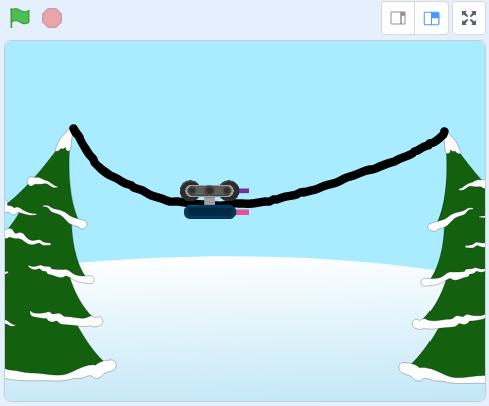This screenshot has width=489, height=406.
Task: Click the pink marker beside the gondola
Action: click(242, 212)
